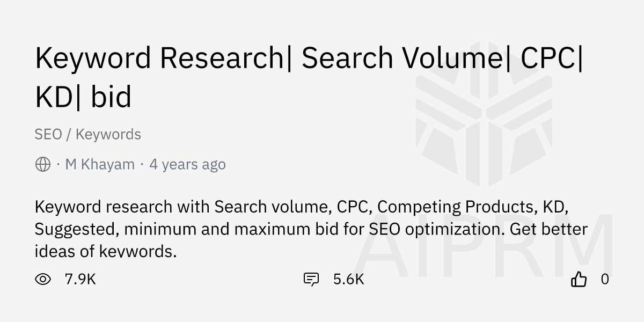The width and height of the screenshot is (644, 322).
Task: Click the 4 years ago timestamp
Action: click(187, 164)
